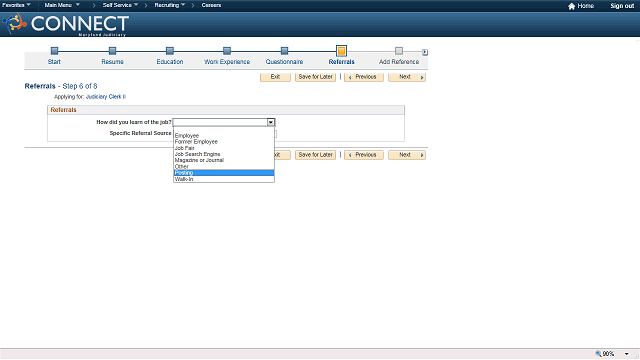Click the top Exit button
The width and height of the screenshot is (640, 360).
click(x=275, y=77)
